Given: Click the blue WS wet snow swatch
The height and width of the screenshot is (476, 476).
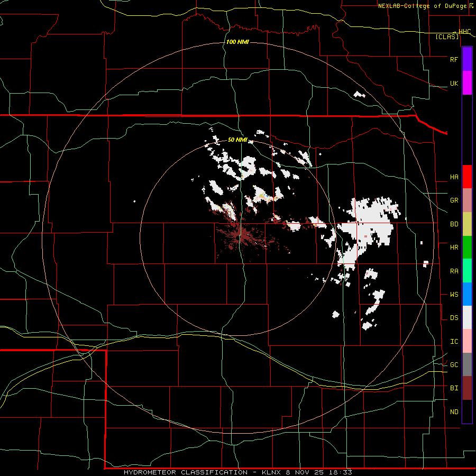Looking at the screenshot, I should (x=467, y=294).
